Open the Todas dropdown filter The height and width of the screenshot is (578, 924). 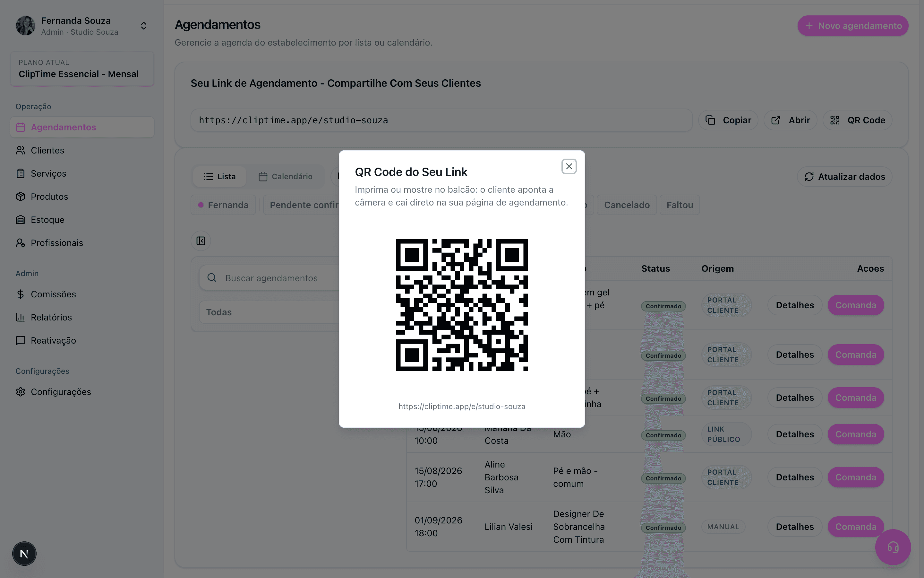(x=269, y=312)
